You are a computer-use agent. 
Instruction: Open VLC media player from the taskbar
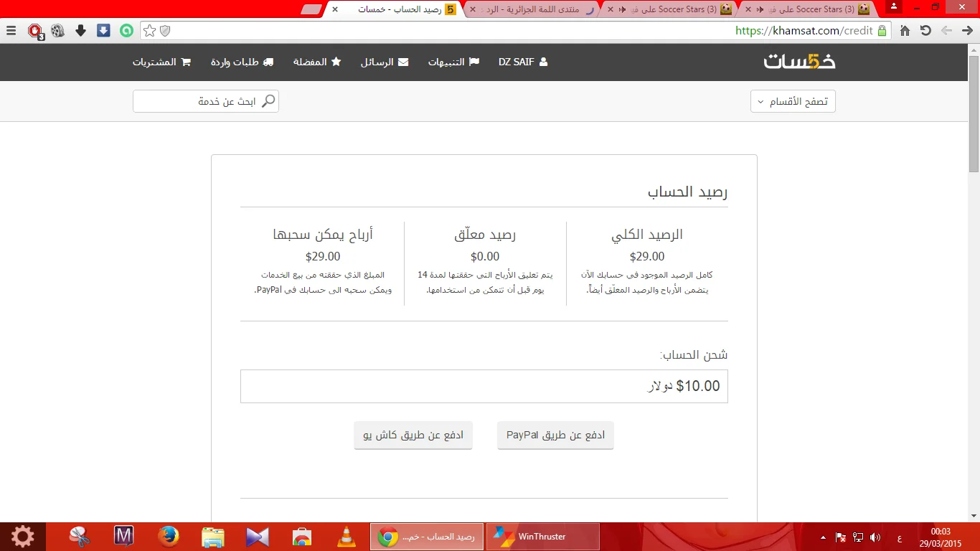347,537
